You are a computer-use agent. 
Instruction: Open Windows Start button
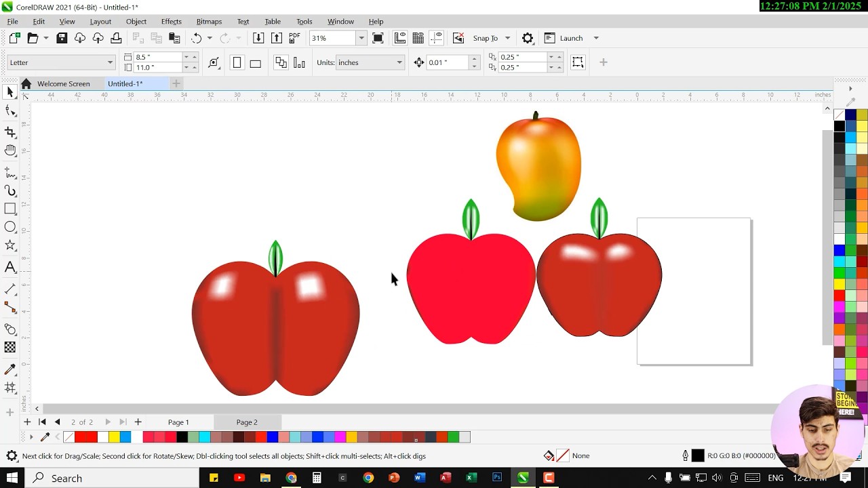click(12, 478)
